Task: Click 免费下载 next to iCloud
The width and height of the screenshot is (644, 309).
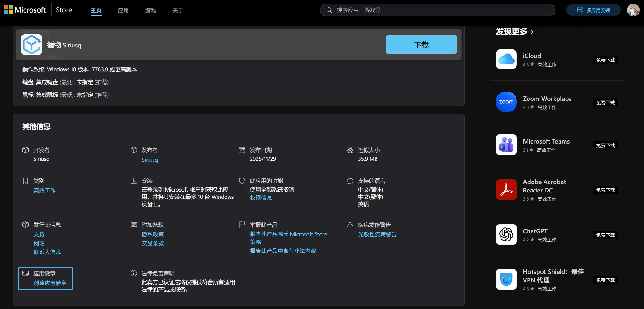Action: pyautogui.click(x=605, y=60)
